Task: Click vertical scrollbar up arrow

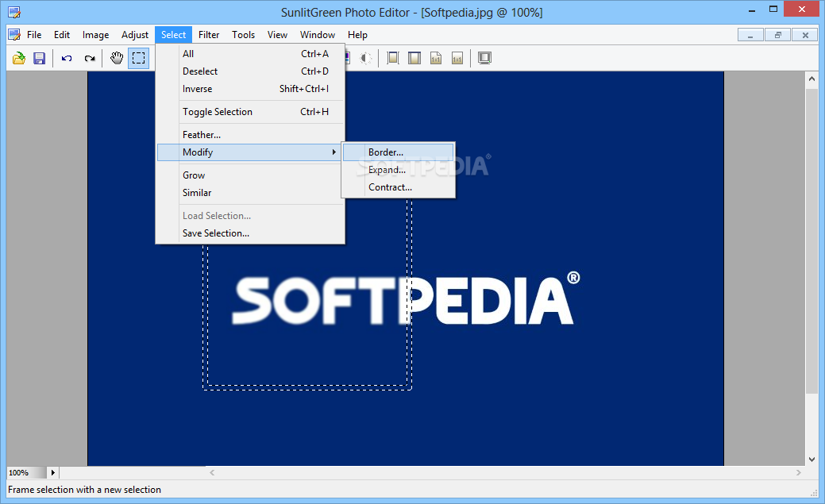Action: [812, 79]
